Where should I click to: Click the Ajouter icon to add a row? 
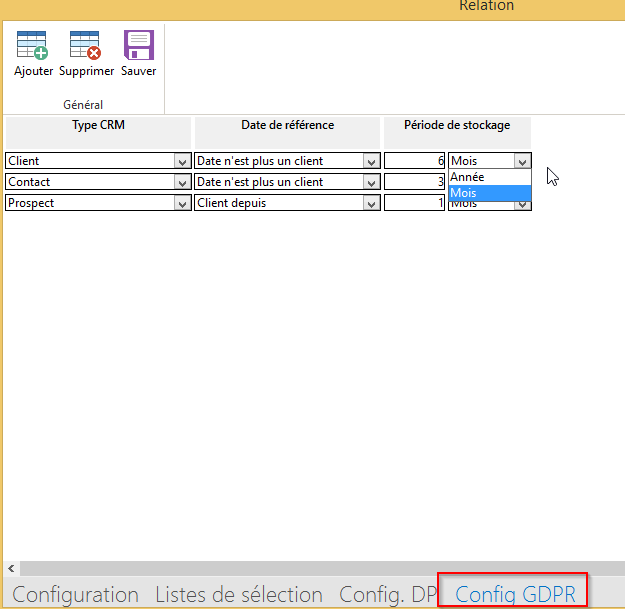[x=33, y=46]
